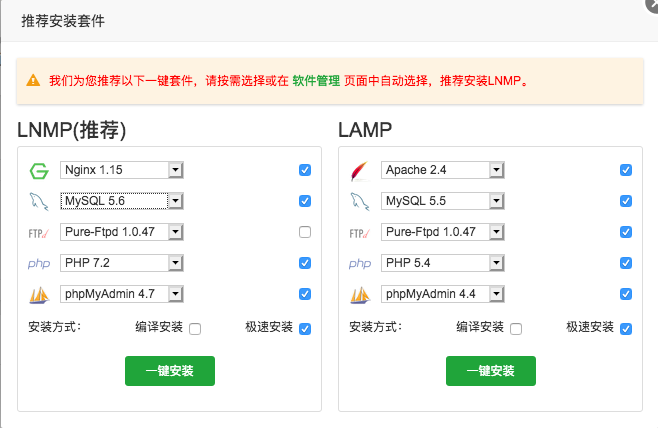The image size is (658, 428).
Task: Open the MySQL 5.6 version dropdown
Action: click(x=122, y=201)
